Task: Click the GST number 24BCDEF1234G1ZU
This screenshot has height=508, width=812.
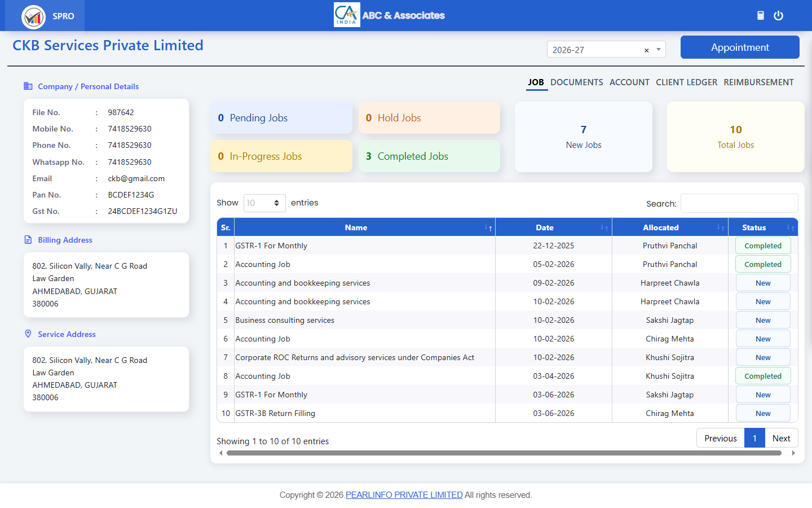Action: click(x=143, y=211)
